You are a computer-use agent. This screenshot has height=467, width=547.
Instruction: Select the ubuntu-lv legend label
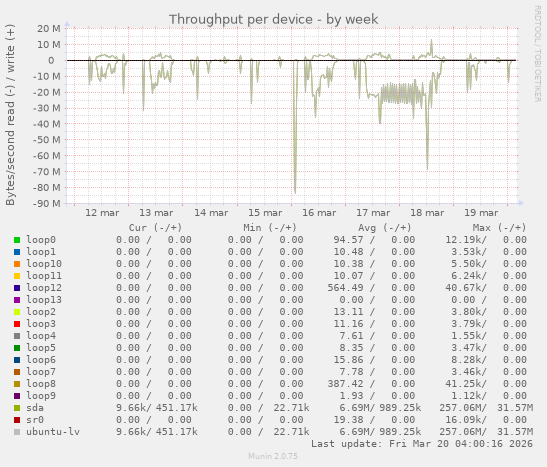click(x=53, y=432)
